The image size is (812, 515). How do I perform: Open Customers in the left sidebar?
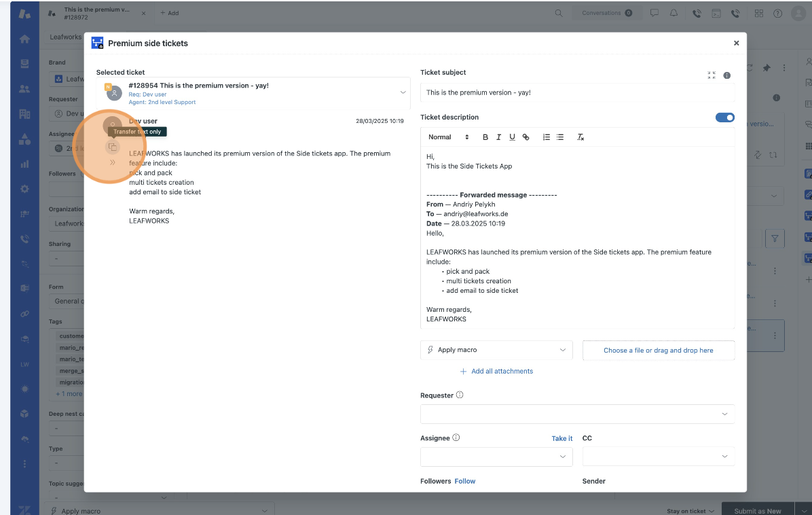click(x=24, y=89)
